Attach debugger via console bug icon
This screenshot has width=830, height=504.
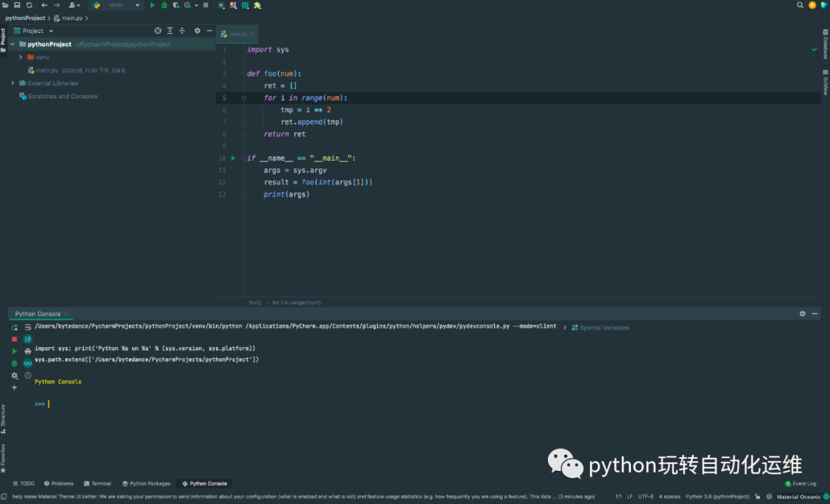click(15, 363)
